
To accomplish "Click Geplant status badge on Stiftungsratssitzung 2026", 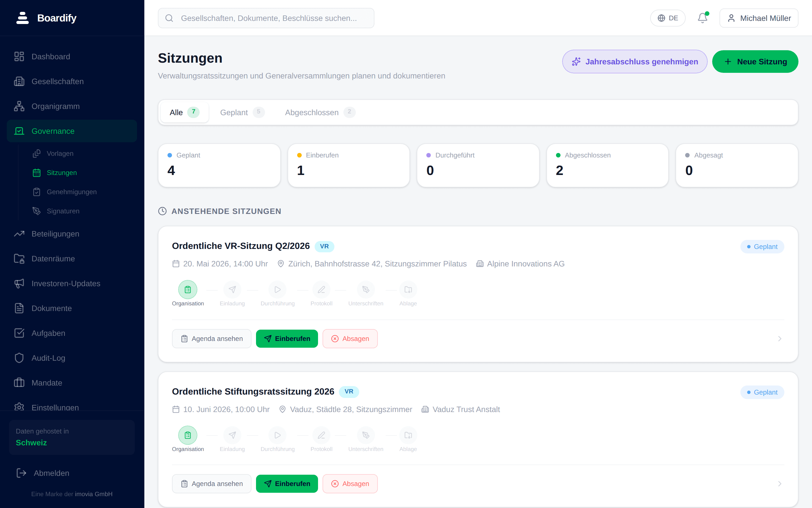I will click(762, 392).
